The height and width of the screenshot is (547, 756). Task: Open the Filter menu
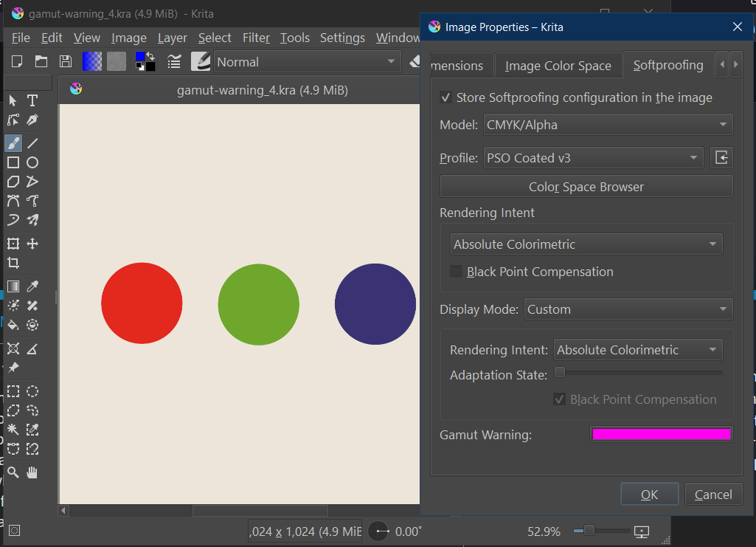point(256,38)
